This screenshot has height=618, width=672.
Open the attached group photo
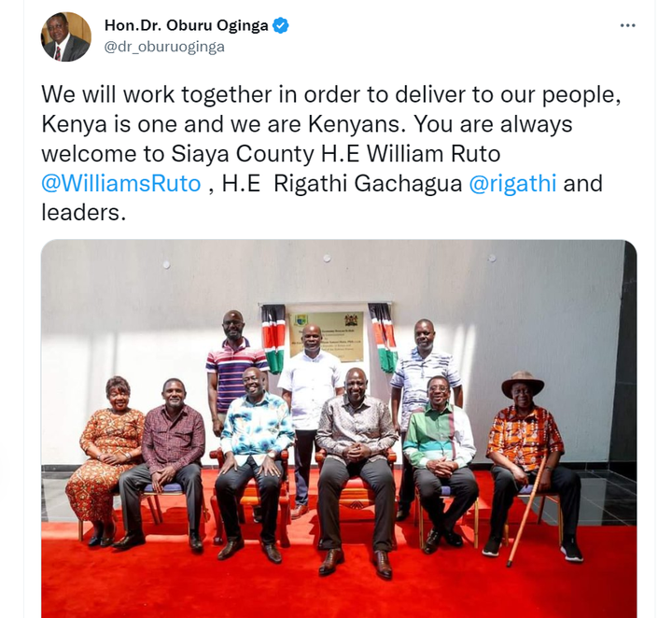(x=339, y=428)
